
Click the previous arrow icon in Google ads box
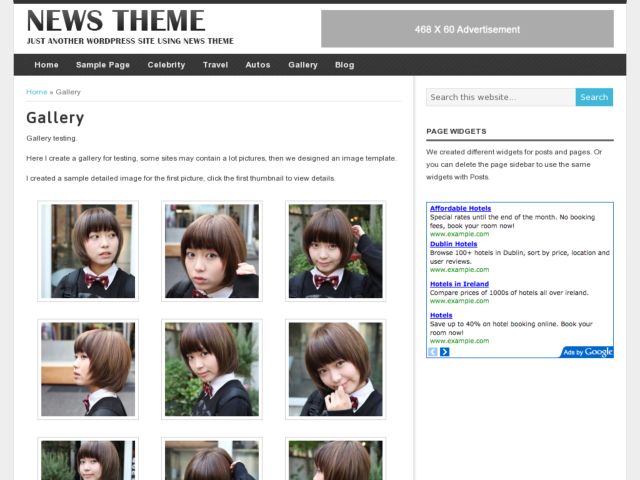[x=433, y=352]
